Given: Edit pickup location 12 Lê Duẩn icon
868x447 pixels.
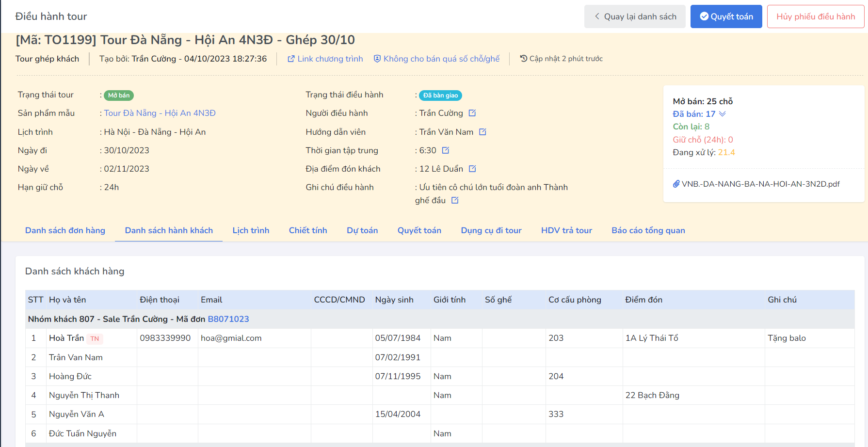Looking at the screenshot, I should pos(472,169).
